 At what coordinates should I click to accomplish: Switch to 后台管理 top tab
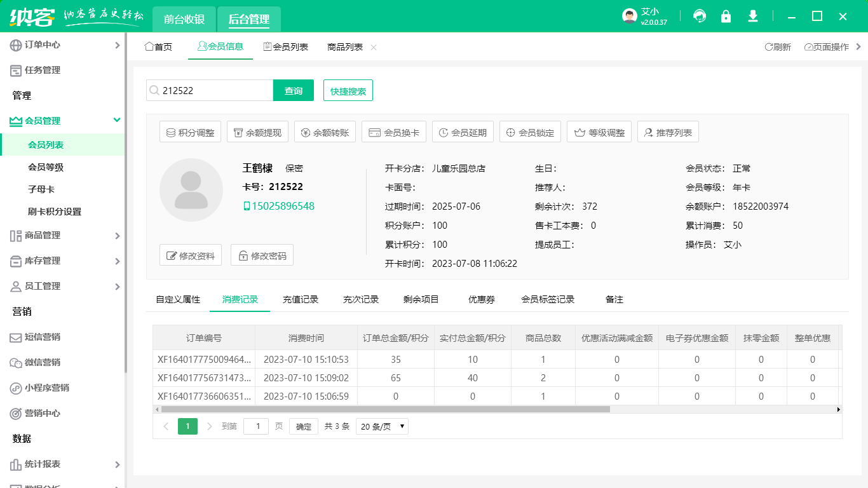[x=249, y=19]
